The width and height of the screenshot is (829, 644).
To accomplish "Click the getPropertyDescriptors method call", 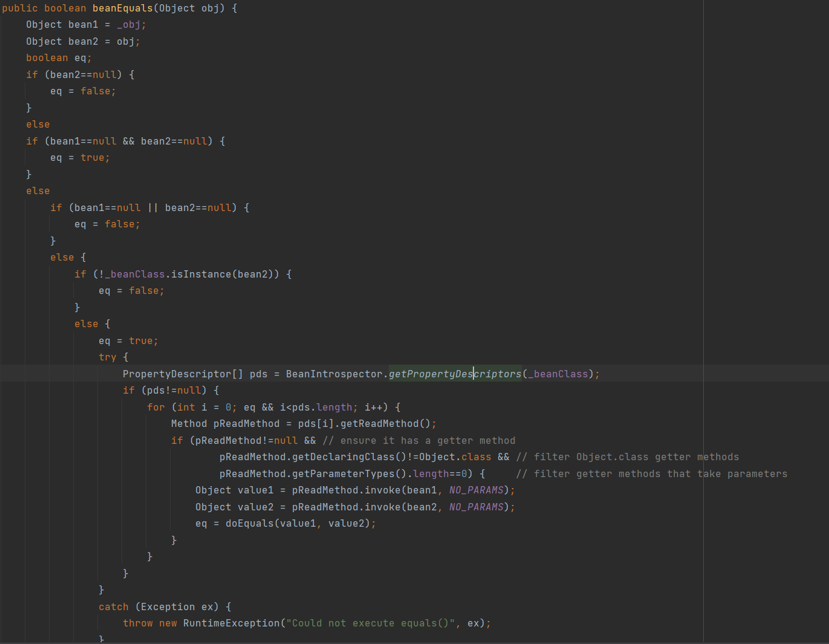I will [455, 374].
